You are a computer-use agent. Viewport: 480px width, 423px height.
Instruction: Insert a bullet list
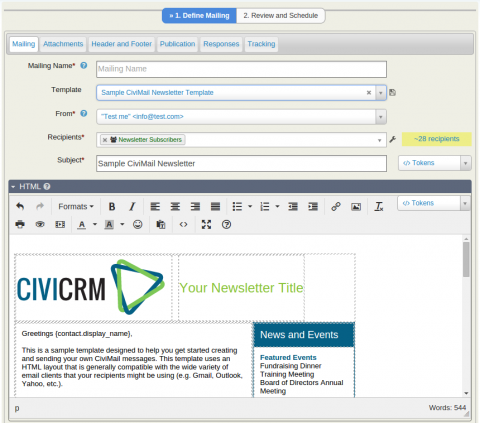[237, 207]
